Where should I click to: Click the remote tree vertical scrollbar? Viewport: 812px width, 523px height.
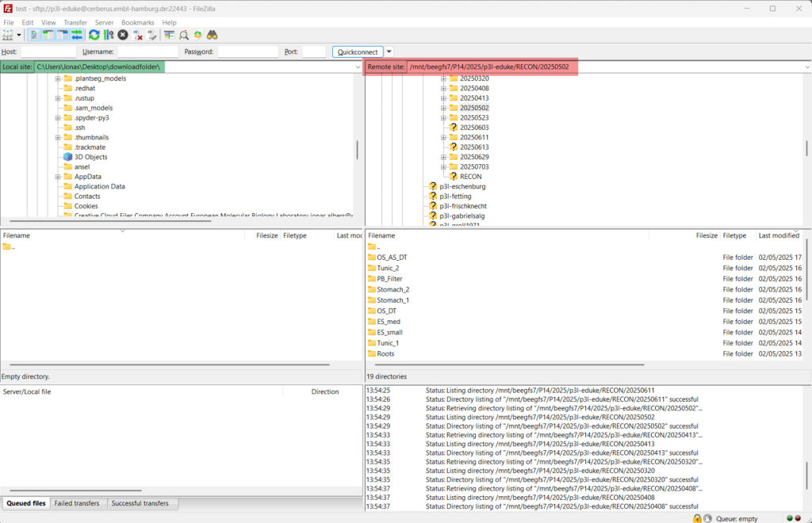[806, 148]
